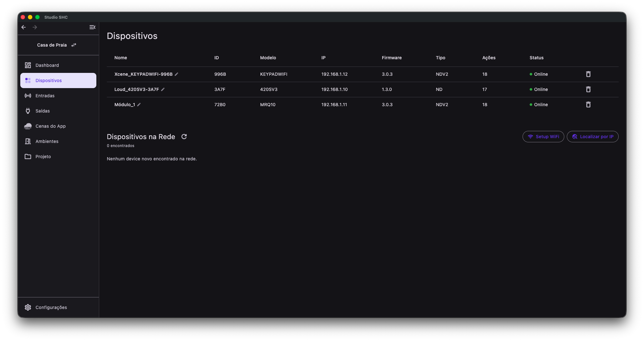Screen dimensions: 644x341
Task: Click the Firmware column header
Action: point(392,58)
